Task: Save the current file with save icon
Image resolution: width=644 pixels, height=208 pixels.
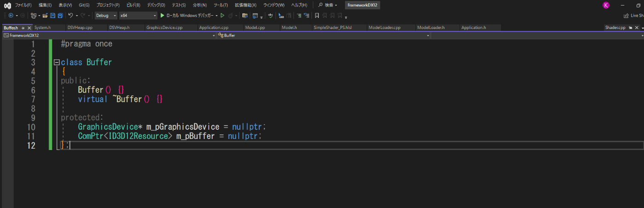Action: click(52, 15)
